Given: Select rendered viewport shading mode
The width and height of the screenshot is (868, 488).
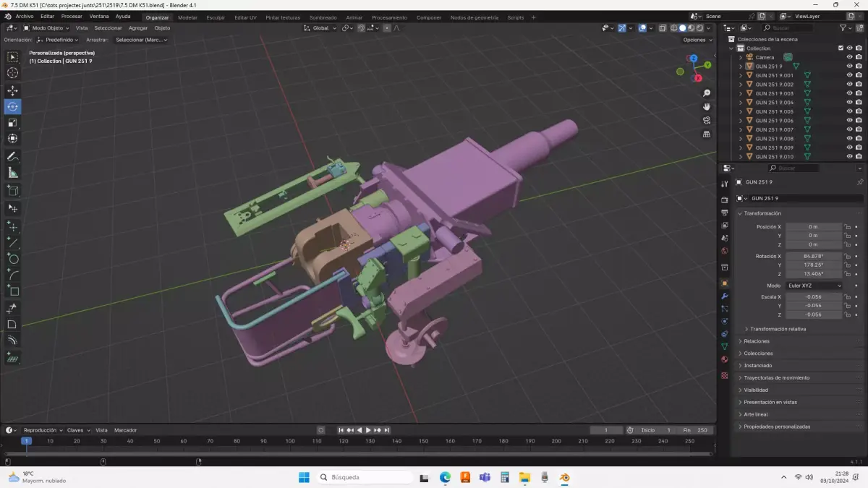Looking at the screenshot, I should (x=699, y=28).
